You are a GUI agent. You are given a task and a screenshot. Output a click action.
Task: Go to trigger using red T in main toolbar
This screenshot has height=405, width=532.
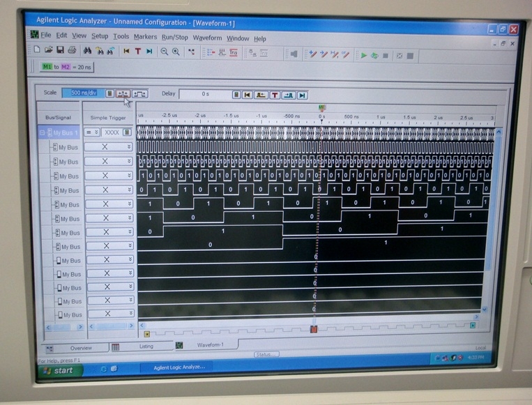tap(138, 51)
